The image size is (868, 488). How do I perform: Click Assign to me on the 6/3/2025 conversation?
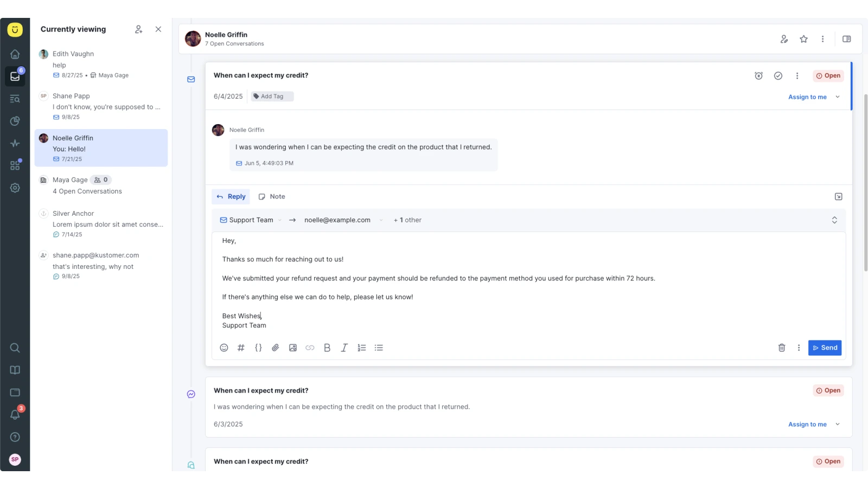807,425
